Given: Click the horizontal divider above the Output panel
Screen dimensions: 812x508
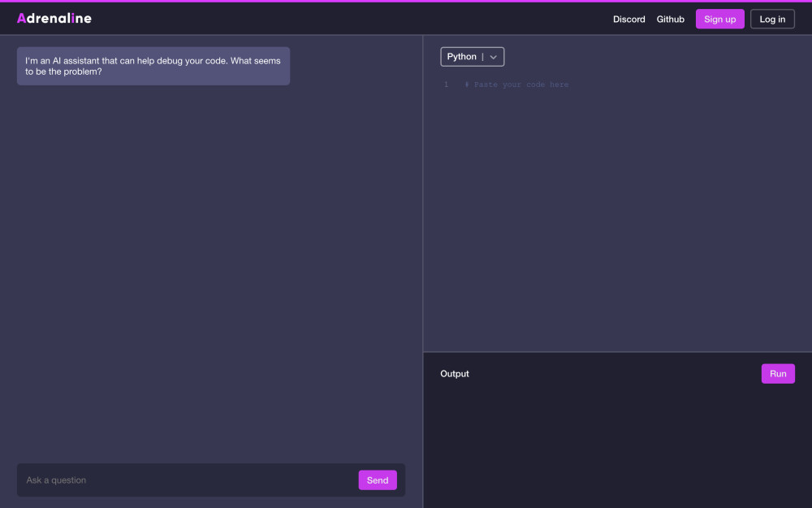Looking at the screenshot, I should (617, 352).
